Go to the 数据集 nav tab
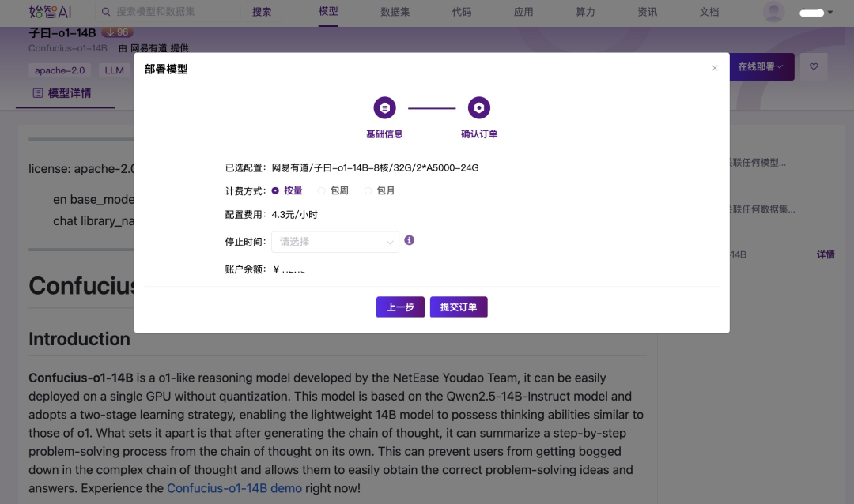 pos(395,12)
